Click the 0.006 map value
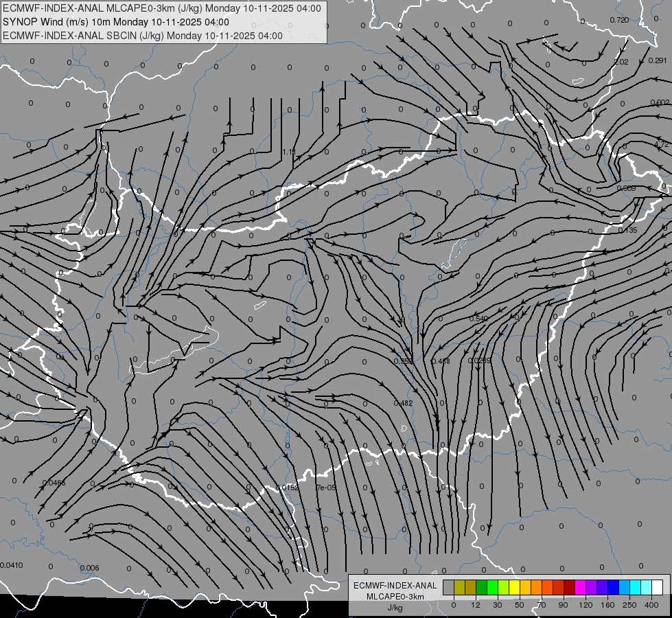The height and width of the screenshot is (618, 672). (89, 569)
